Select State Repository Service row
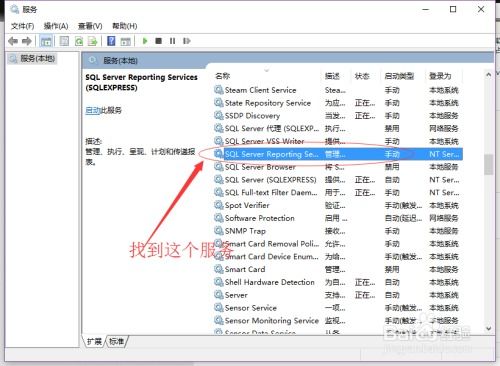This screenshot has height=366, width=500. click(338, 103)
